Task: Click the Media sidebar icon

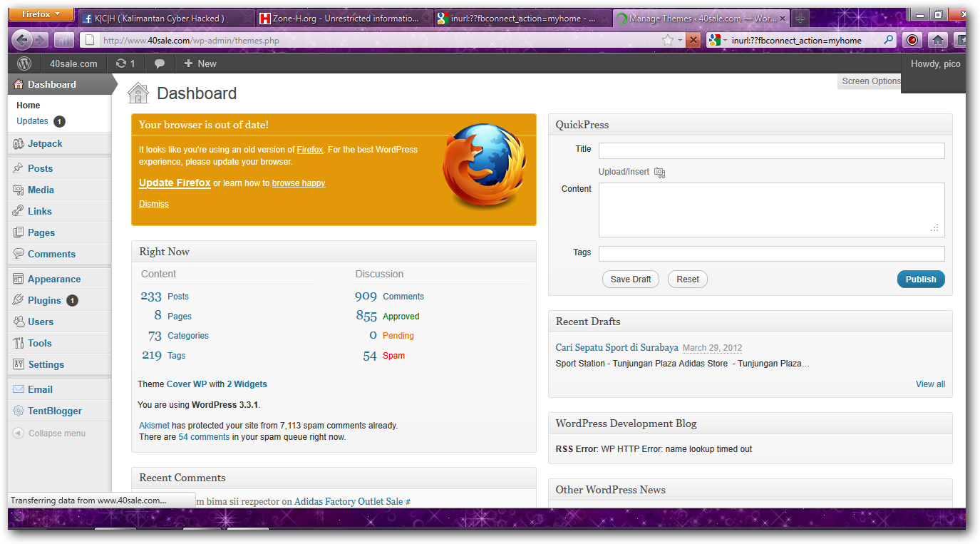Action: click(19, 190)
